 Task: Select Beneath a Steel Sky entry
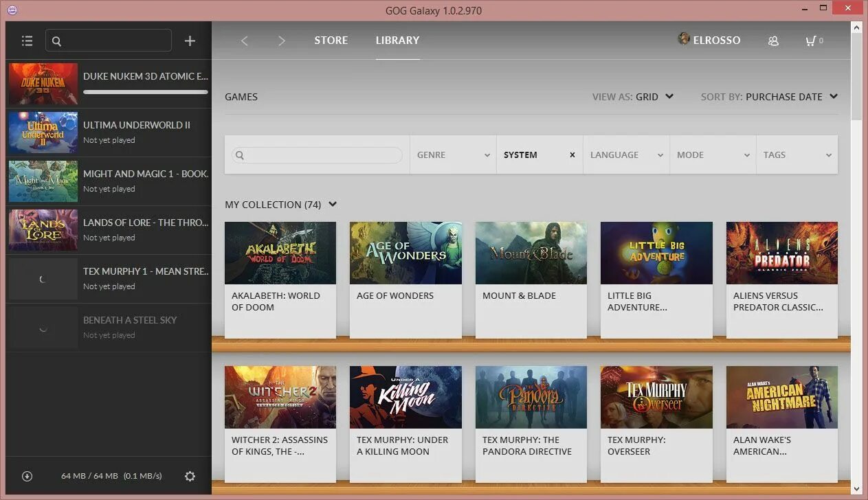point(109,328)
